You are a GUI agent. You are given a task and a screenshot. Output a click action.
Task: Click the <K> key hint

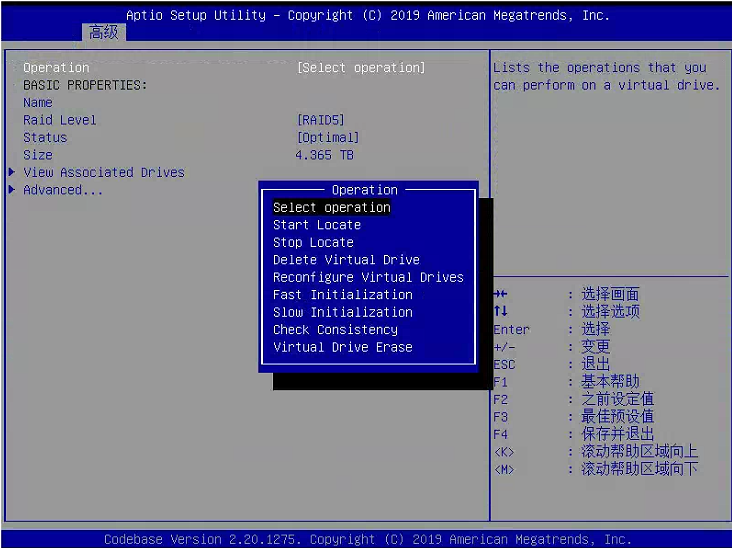(x=504, y=452)
